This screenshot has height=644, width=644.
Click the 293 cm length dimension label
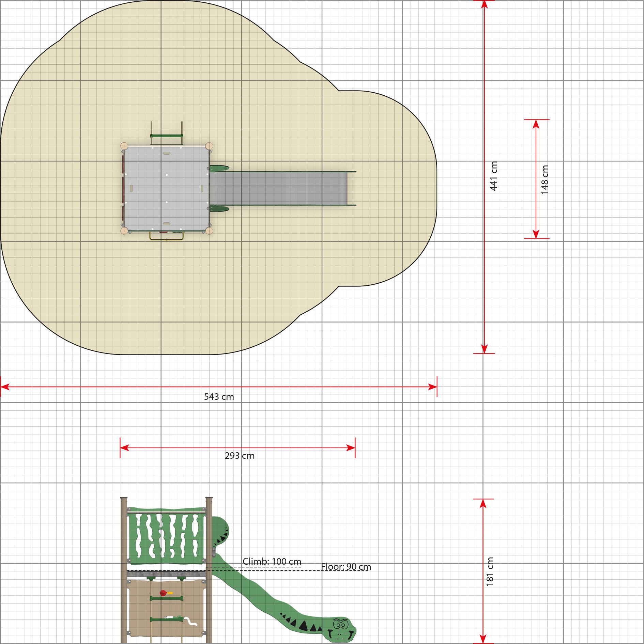point(240,456)
